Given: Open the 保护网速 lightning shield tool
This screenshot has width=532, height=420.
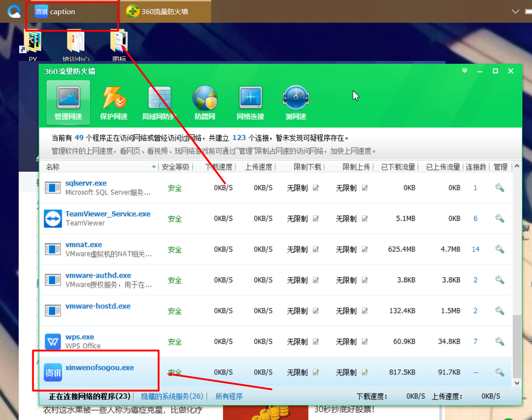Looking at the screenshot, I should pos(114,102).
